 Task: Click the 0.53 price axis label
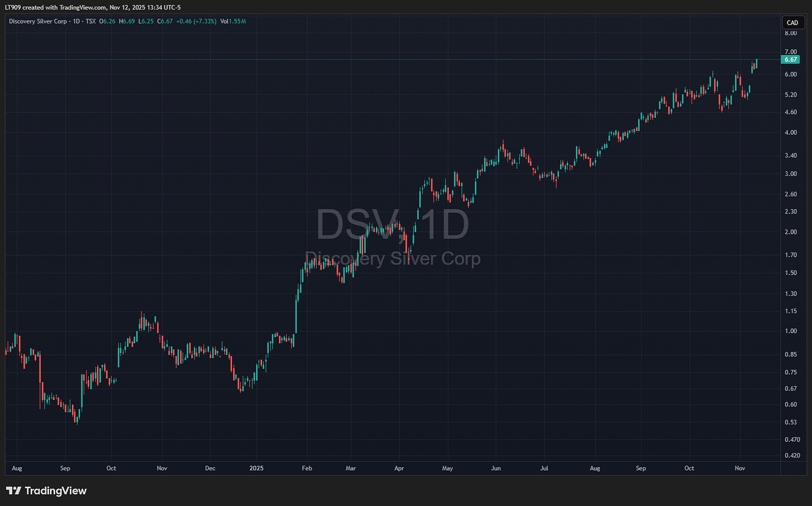[790, 422]
